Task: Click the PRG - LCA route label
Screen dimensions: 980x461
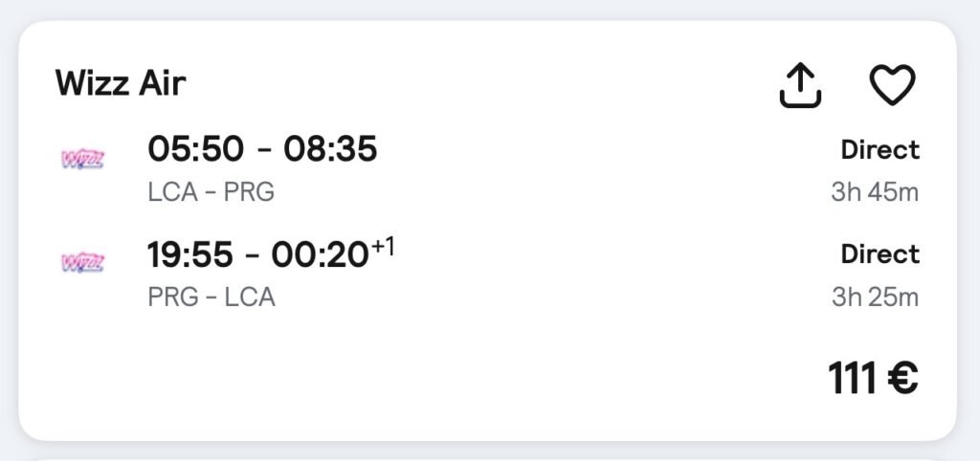Action: pyautogui.click(x=212, y=296)
